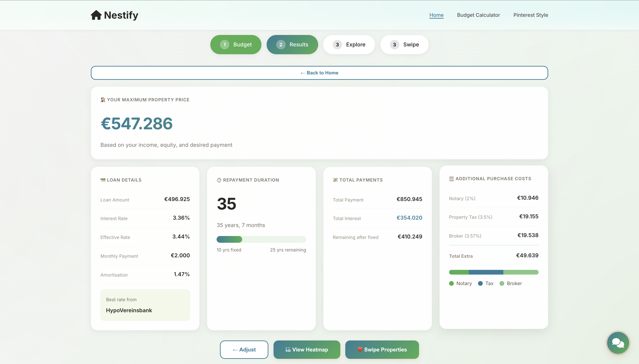Screen dimensions: 639x364
Task: Go to the Budget step
Action: point(236,45)
